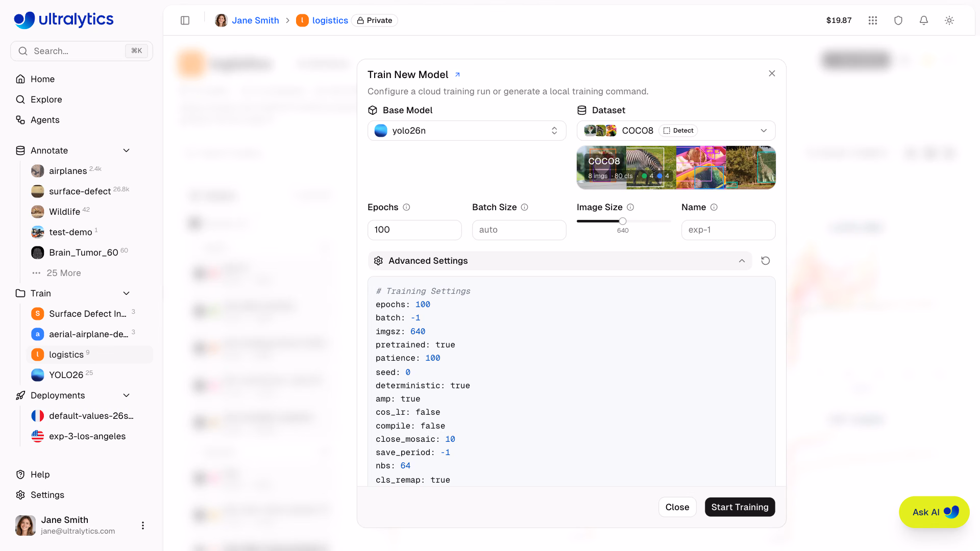Collapse the Annotate section

pos(127,151)
